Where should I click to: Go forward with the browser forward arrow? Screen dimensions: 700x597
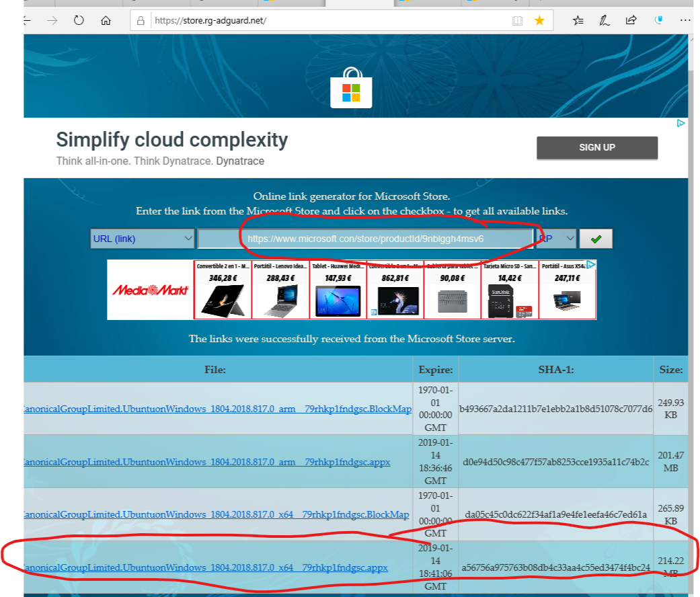point(52,21)
